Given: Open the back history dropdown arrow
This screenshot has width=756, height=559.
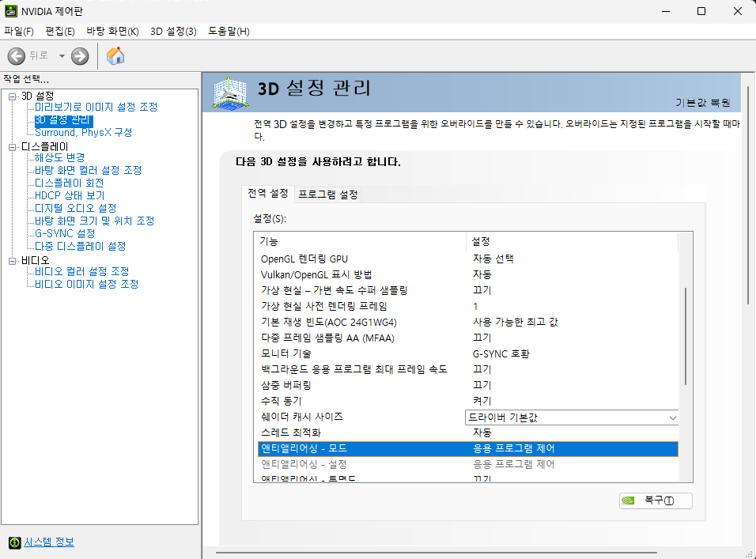Looking at the screenshot, I should [62, 56].
